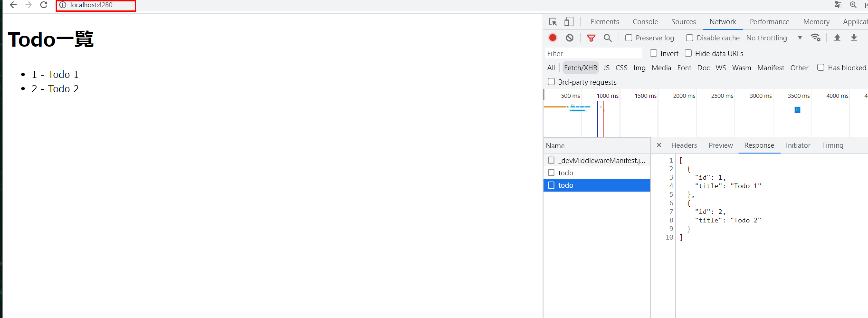Select the first todo request

[565, 173]
